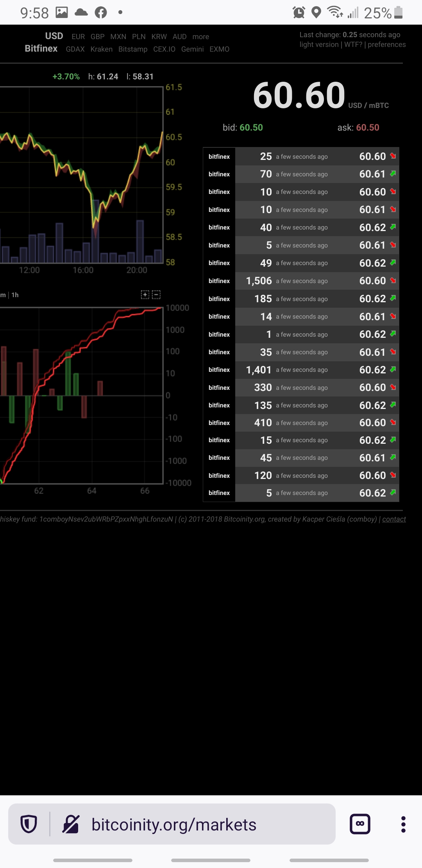The width and height of the screenshot is (422, 868).
Task: Tap the browser address bar URL
Action: [174, 825]
